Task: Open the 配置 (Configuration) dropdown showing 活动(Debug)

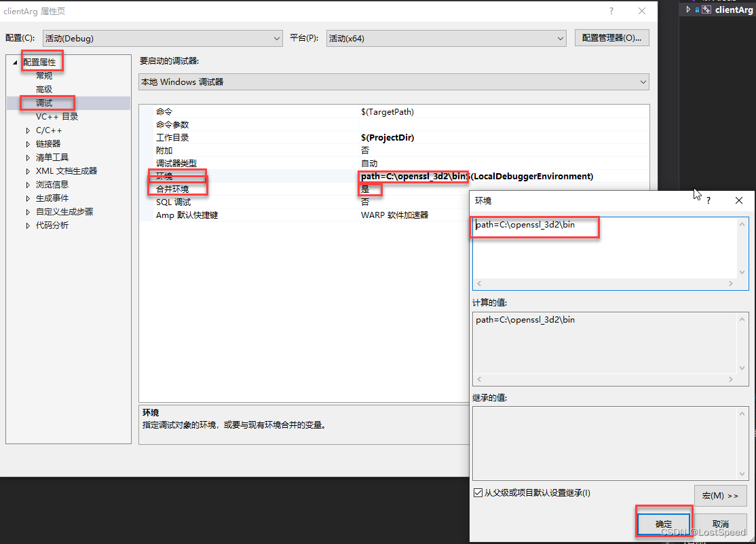Action: (162, 39)
